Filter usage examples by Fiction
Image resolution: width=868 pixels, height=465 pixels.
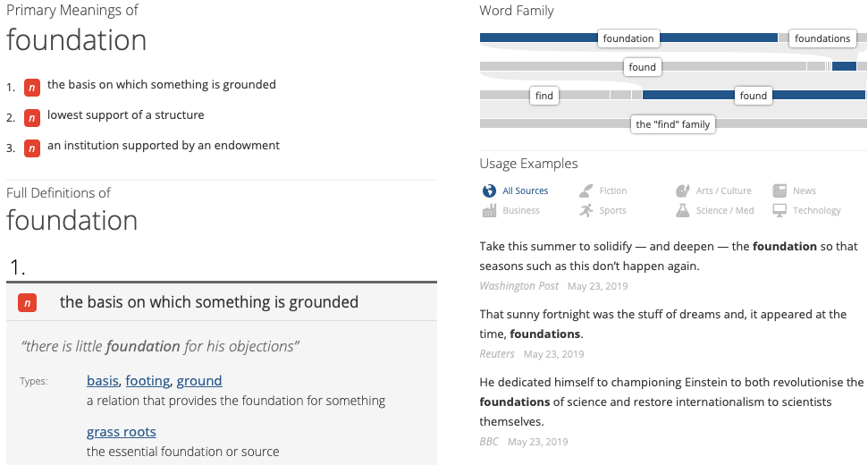612,190
